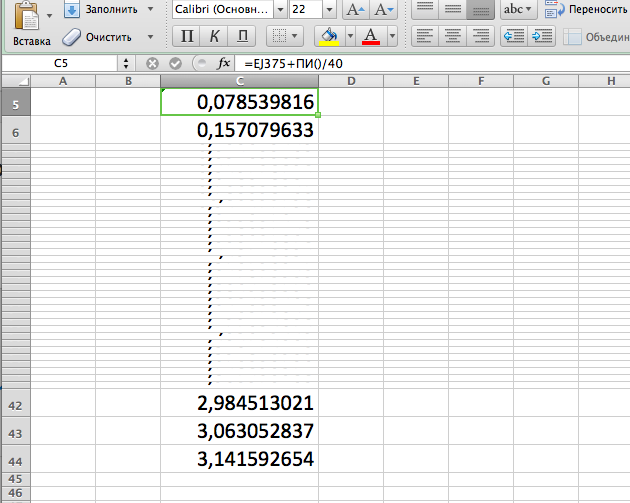630x503 pixels.
Task: Apply the yellow fill color bucket
Action: (328, 37)
